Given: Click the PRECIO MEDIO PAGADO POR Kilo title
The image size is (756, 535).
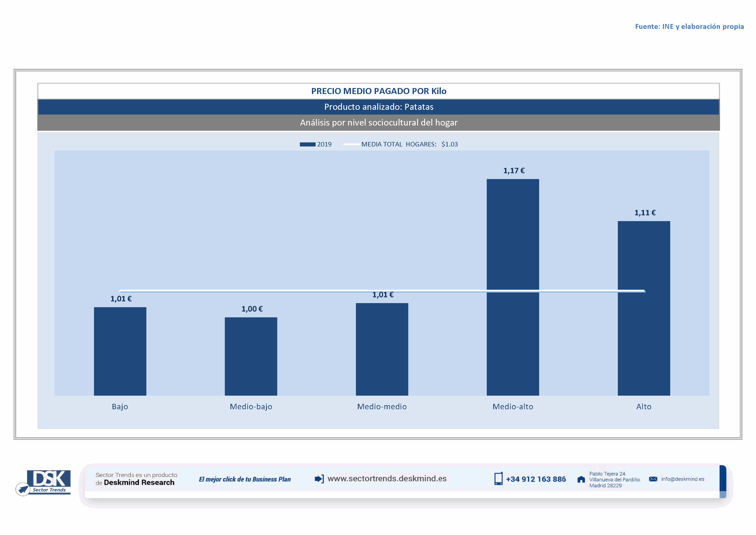Looking at the screenshot, I should [x=378, y=91].
